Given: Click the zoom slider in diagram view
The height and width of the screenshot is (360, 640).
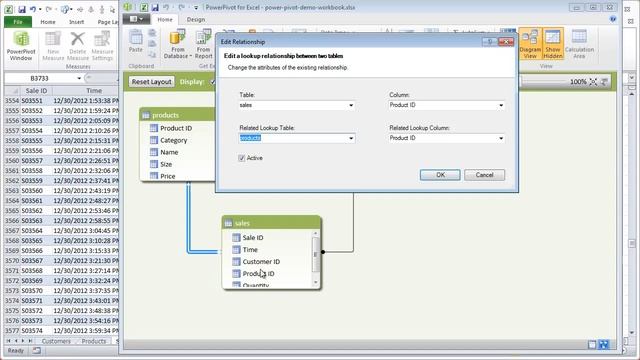Looking at the screenshot, I should pyautogui.click(x=543, y=82).
